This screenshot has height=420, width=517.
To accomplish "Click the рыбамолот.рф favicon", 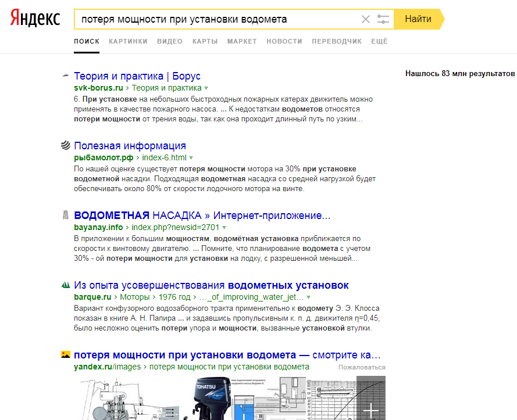I will 66,145.
